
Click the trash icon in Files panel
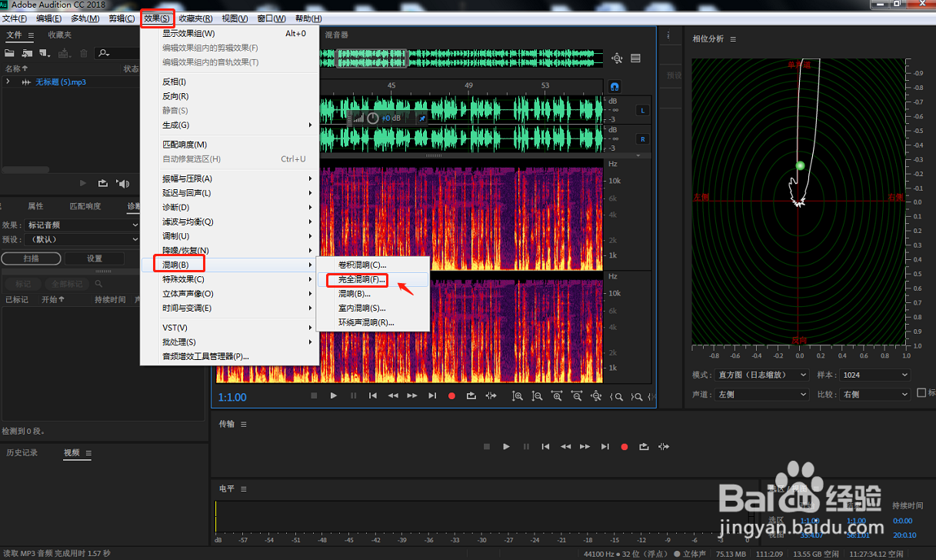pyautogui.click(x=84, y=53)
